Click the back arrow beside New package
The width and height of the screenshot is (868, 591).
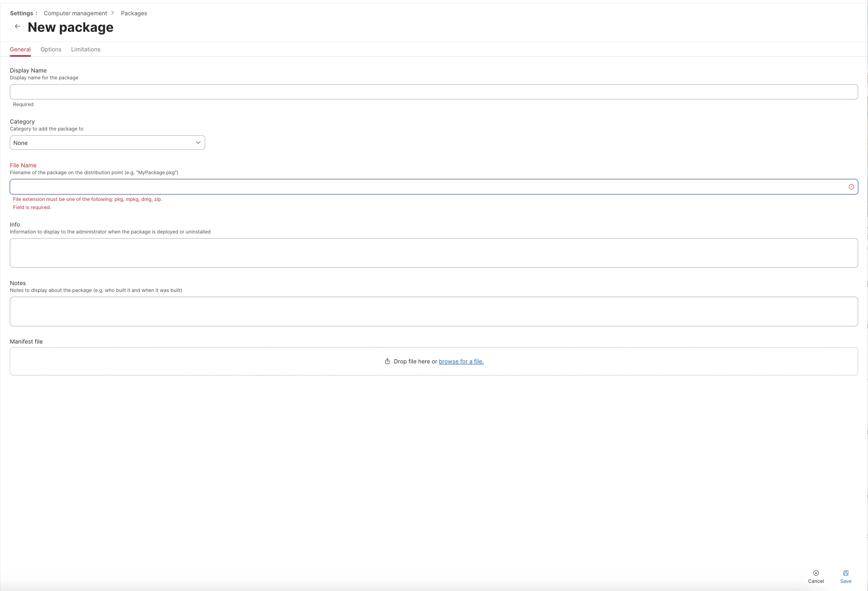pos(18,26)
